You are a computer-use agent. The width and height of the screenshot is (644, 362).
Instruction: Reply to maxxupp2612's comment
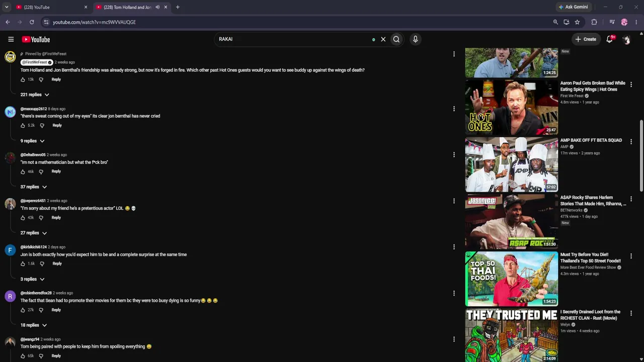click(57, 125)
